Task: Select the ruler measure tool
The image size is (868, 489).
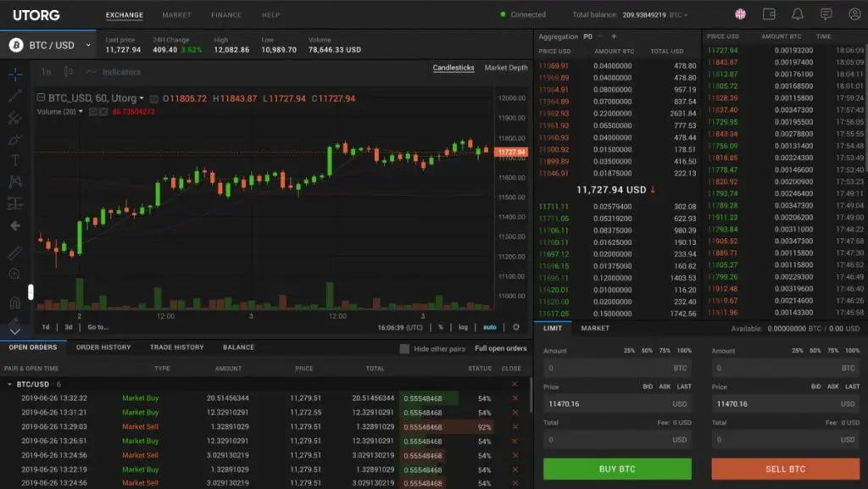Action: tap(14, 253)
